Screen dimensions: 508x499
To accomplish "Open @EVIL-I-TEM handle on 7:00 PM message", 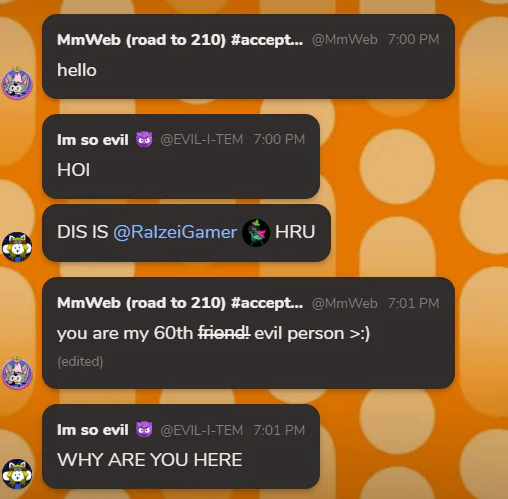I will (202, 139).
